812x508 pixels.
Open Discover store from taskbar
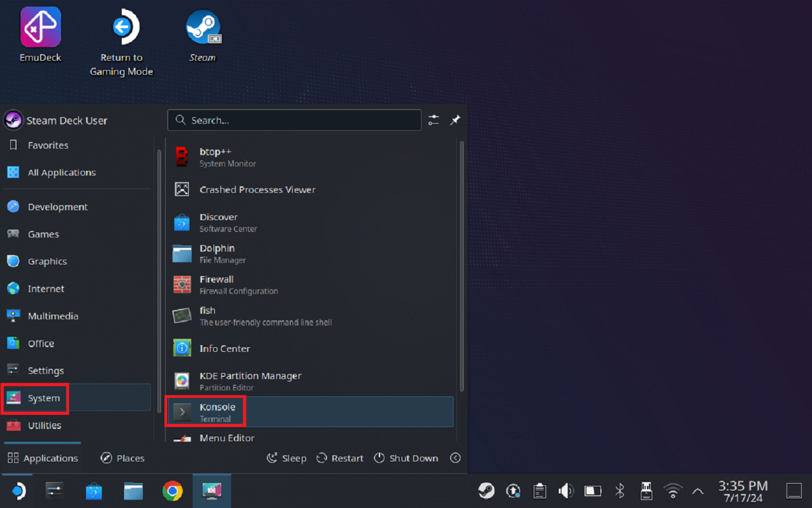94,491
